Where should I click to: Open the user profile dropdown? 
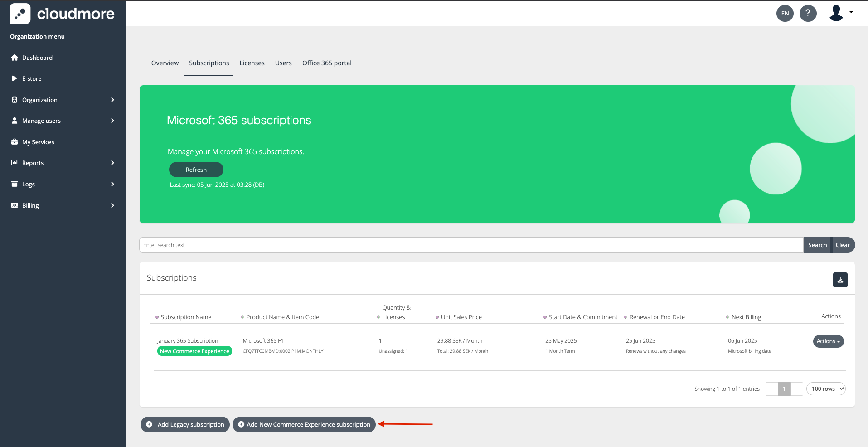point(841,13)
